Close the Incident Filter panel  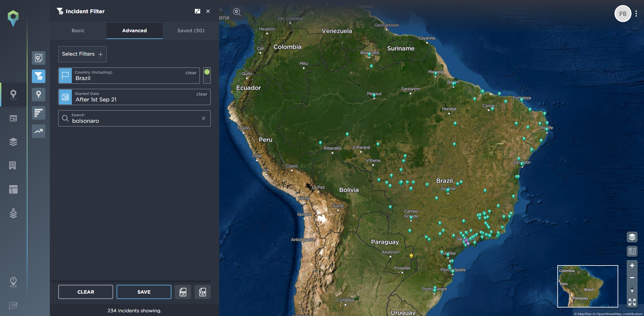208,11
